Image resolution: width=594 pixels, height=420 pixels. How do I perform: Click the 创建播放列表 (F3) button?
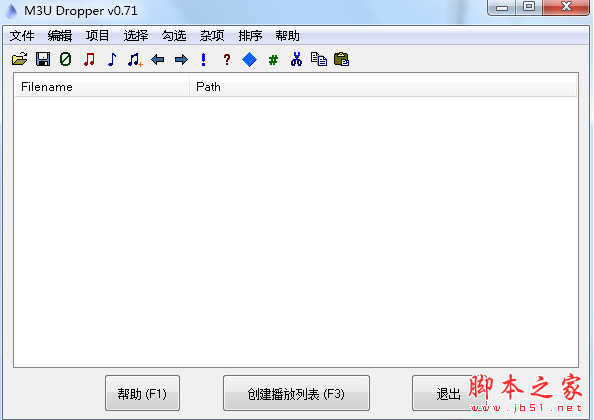coord(296,393)
